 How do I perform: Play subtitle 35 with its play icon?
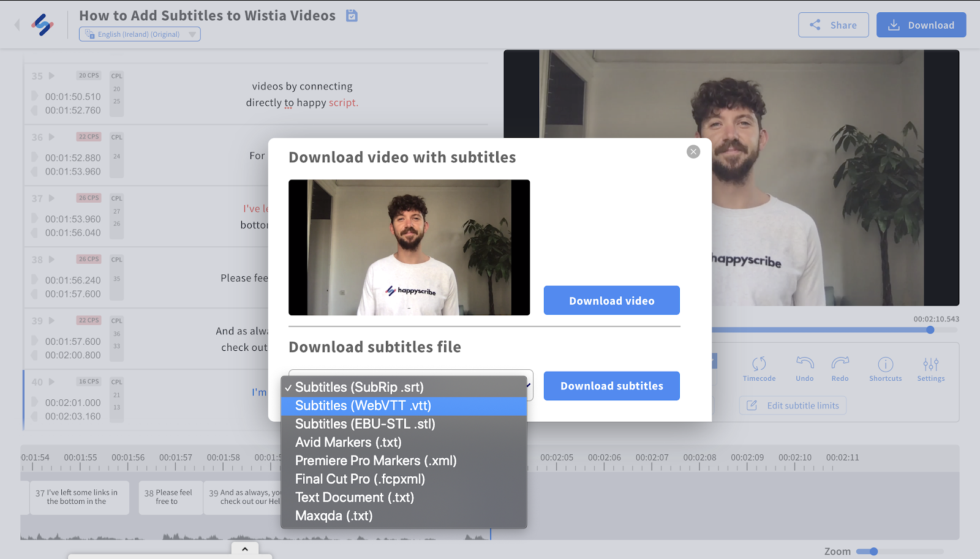52,76
